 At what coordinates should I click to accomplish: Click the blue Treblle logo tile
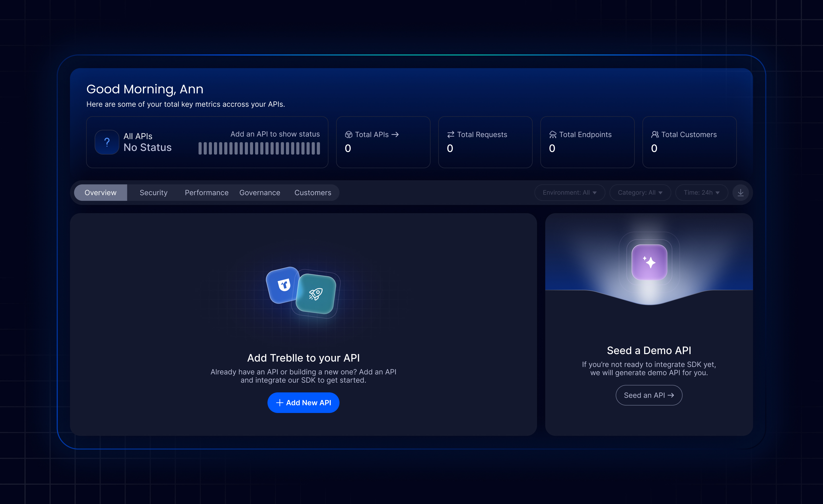(x=283, y=285)
